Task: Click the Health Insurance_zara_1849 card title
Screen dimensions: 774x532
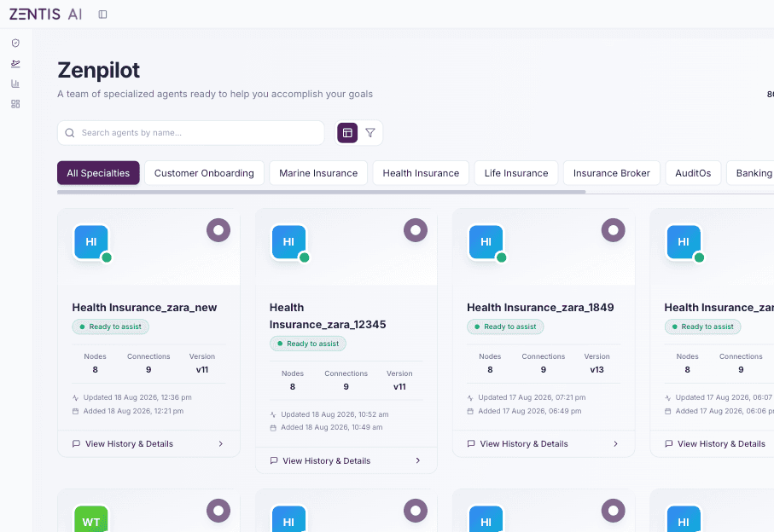Action: point(540,308)
